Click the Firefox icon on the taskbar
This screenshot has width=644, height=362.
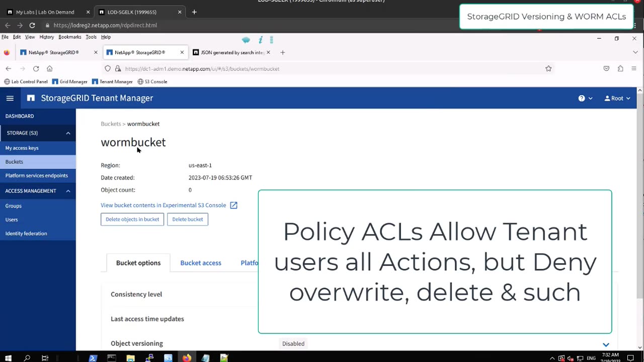(x=187, y=358)
